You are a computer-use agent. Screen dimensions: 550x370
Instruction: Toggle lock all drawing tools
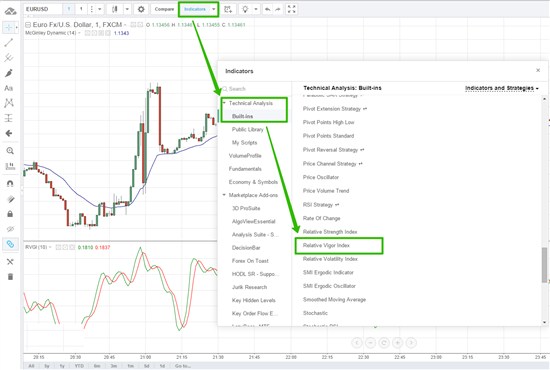click(10, 214)
